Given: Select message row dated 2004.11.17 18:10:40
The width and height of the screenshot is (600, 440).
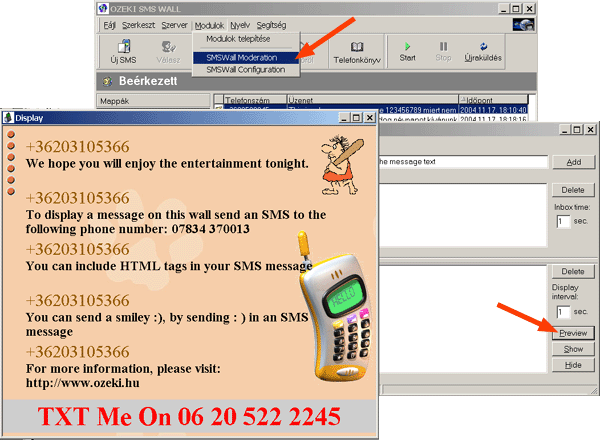Looking at the screenshot, I should coord(453,110).
